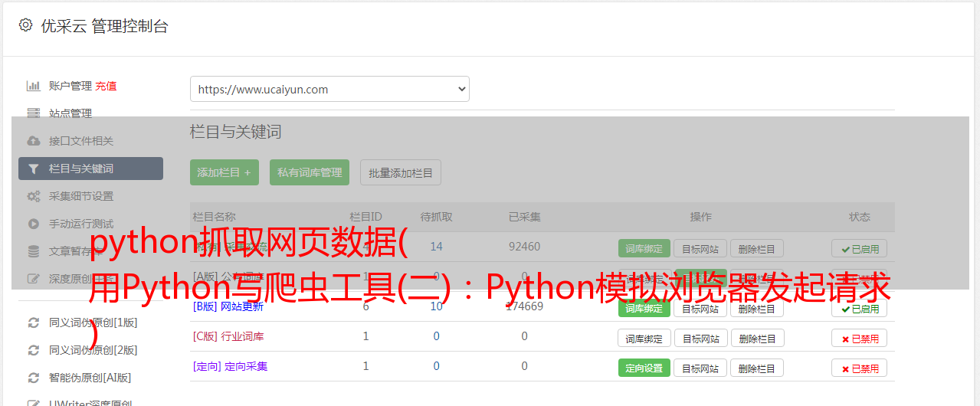
Task: Click the refresh icon for 同义词伪原创[1版]
Action: click(x=33, y=323)
